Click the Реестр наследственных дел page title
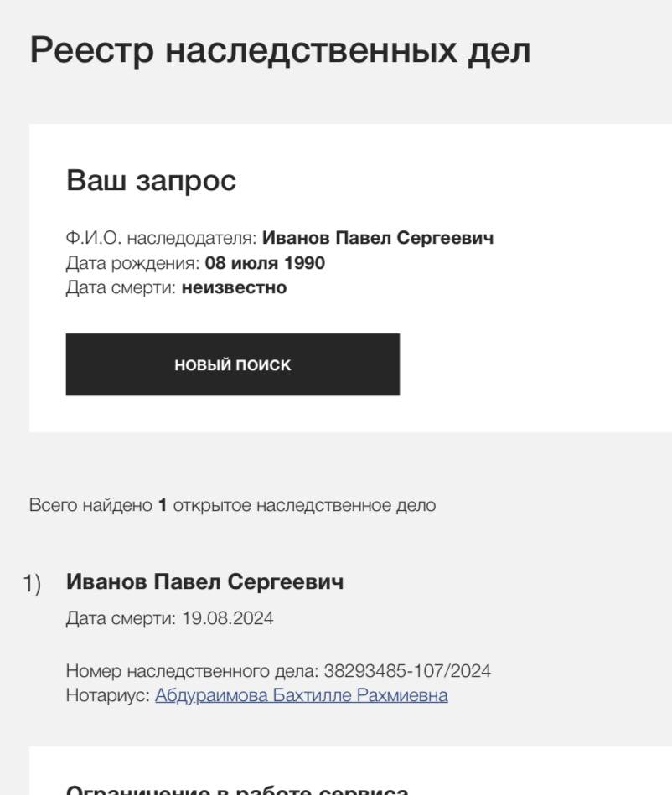This screenshot has height=795, width=672. 280,50
